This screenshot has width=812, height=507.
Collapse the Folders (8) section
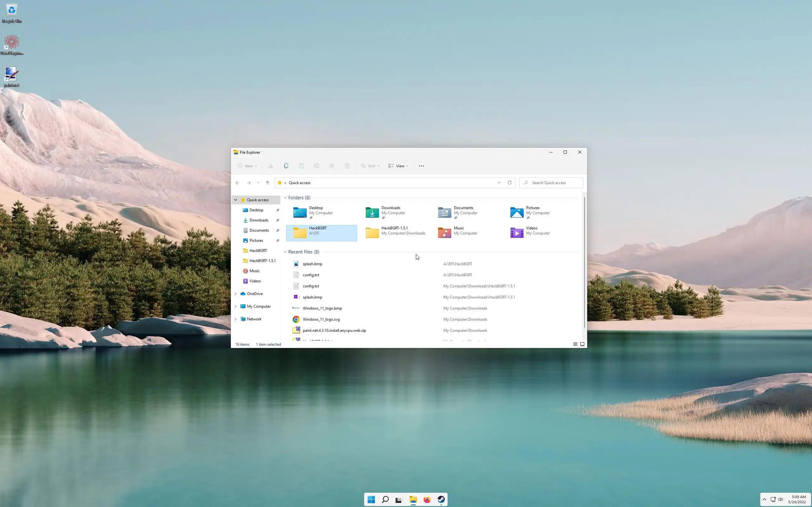[x=285, y=198]
